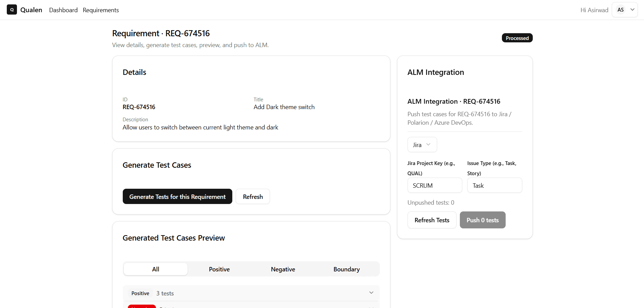644x308 pixels.
Task: Click the Positive badge label
Action: tap(140, 293)
